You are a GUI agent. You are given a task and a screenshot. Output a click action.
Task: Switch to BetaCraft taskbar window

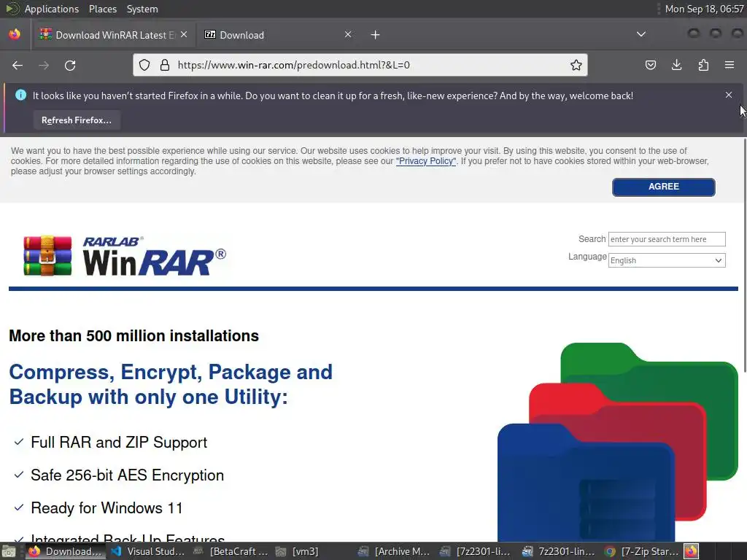tap(231, 551)
